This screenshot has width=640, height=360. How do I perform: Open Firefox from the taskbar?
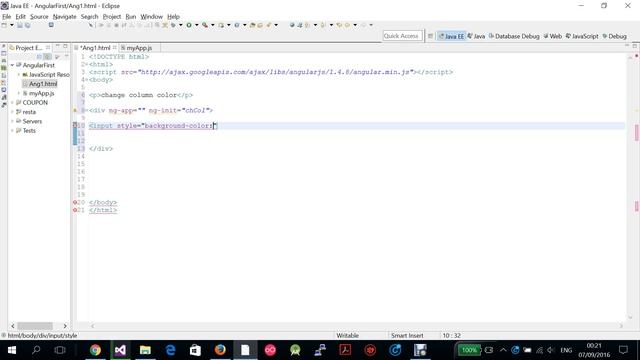pyautogui.click(x=220, y=350)
